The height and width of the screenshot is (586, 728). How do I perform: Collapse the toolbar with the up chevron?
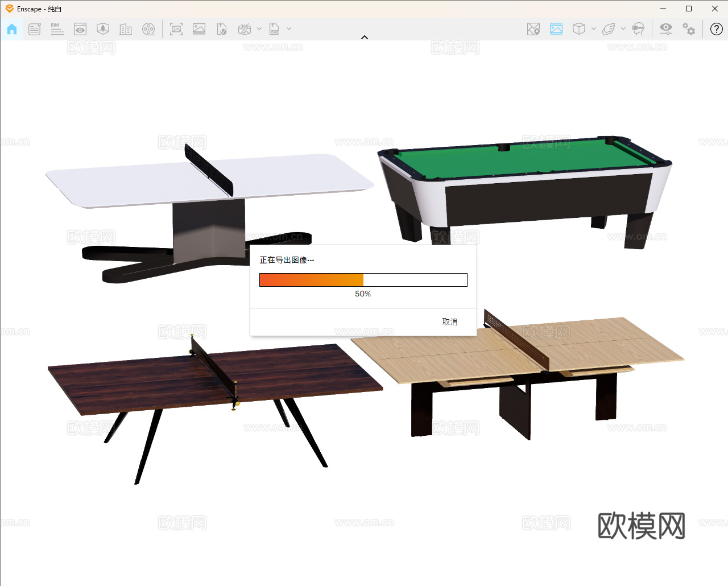365,38
